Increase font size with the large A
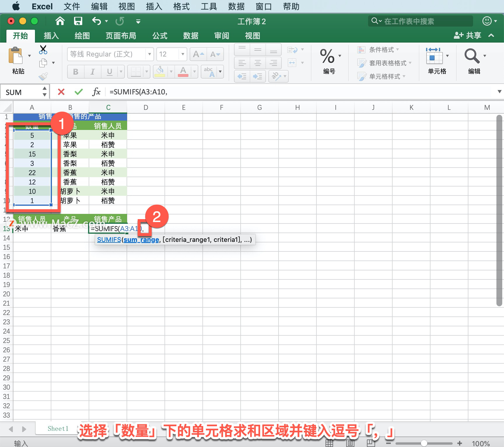The width and height of the screenshot is (504, 447). pos(198,54)
